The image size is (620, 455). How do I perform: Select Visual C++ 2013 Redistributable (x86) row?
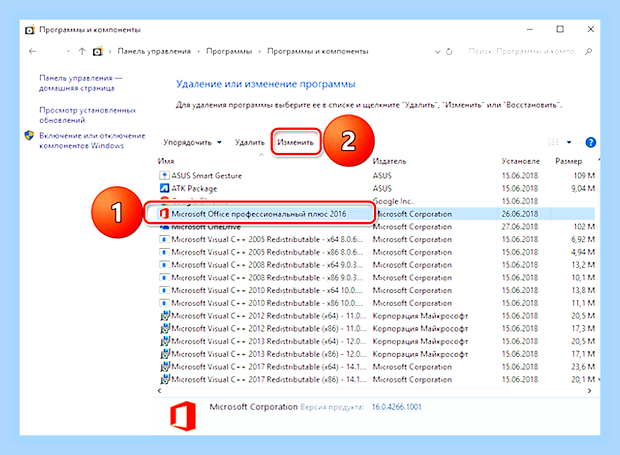[x=376, y=354]
